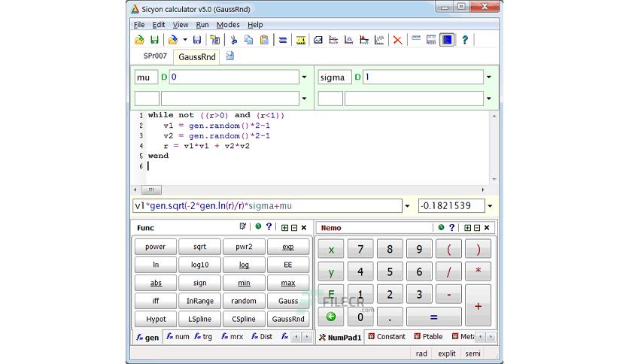Click the green globe icon in Nemo panel
Screen dimensions: 629x364
[441, 227]
